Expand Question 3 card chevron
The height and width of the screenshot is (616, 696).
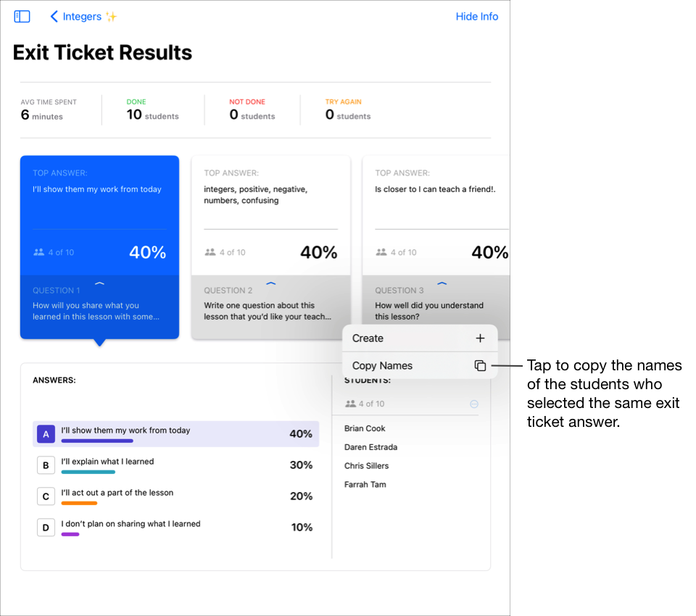(x=442, y=283)
